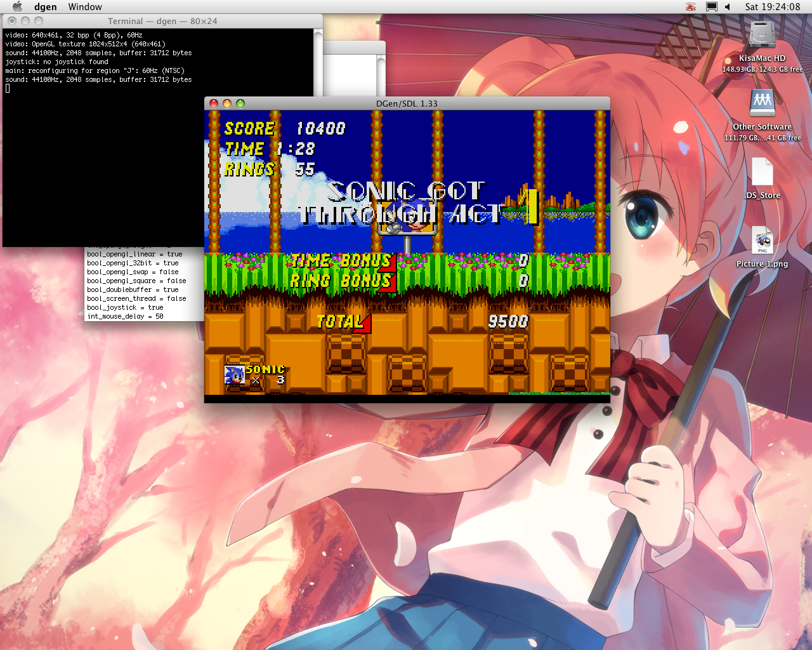Click the "main: reconfiguring for region" terminal line
Screen dimensions: 812x650
[x=95, y=70]
